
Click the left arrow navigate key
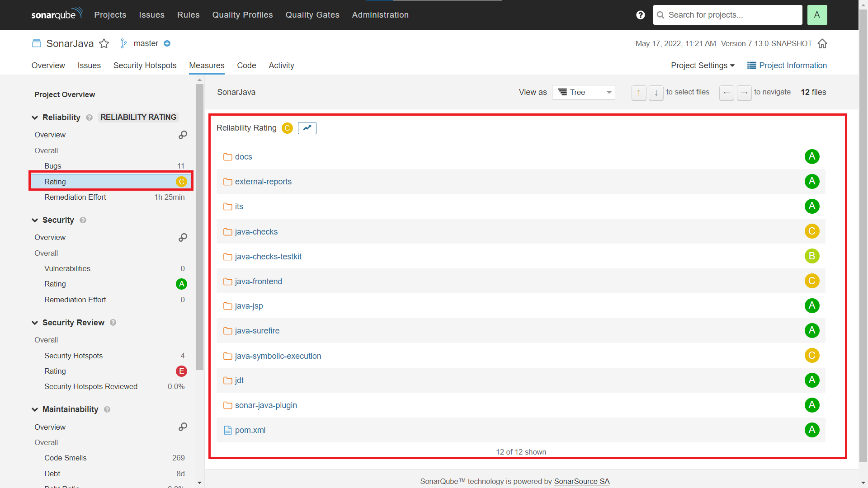tap(726, 93)
